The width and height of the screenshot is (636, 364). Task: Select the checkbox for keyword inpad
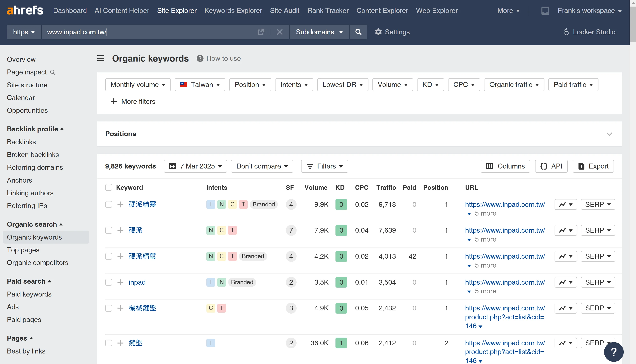tap(109, 282)
